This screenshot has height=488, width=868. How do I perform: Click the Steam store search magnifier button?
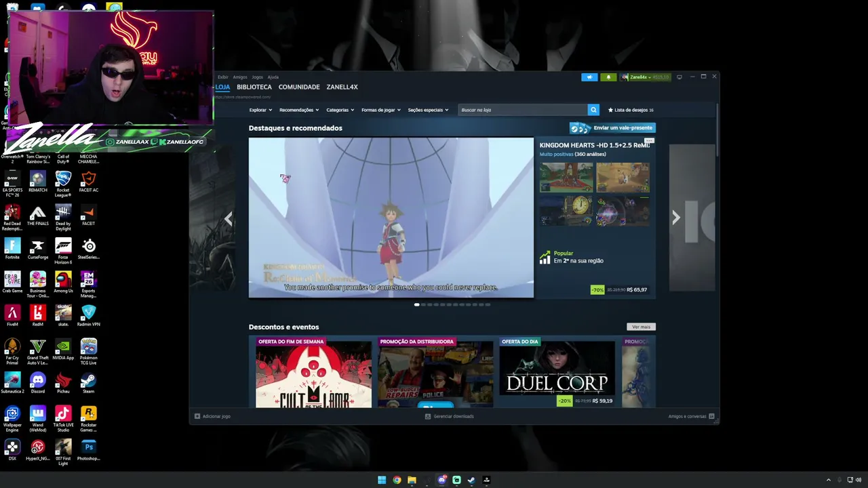coord(593,110)
